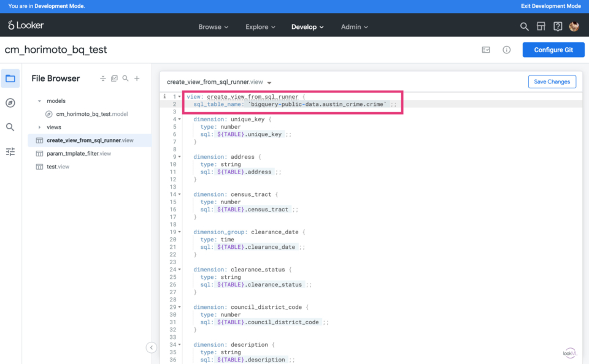
Task: Click the cm_horimoto_bq_test project title
Action: coord(56,50)
